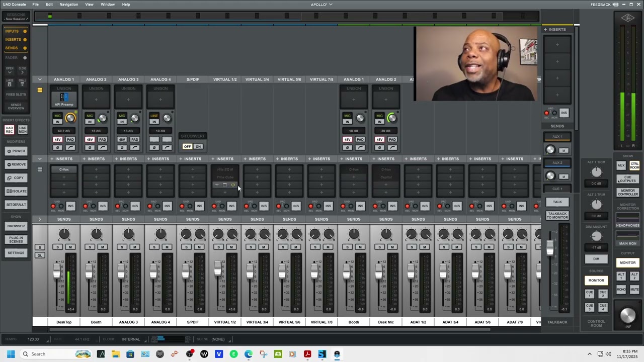Toggle low cut filter on Analog 3
The image size is (644, 362).
tap(134, 147)
